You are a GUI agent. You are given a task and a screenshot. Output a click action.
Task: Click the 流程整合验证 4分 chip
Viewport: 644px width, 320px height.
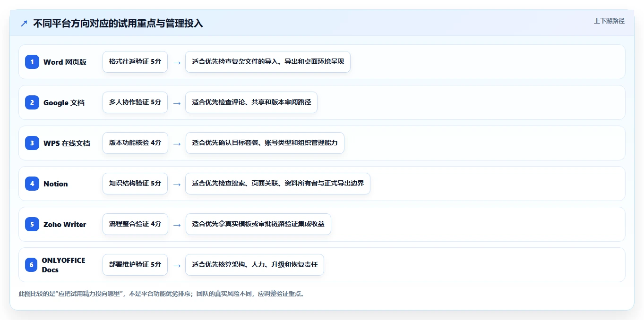pos(135,224)
